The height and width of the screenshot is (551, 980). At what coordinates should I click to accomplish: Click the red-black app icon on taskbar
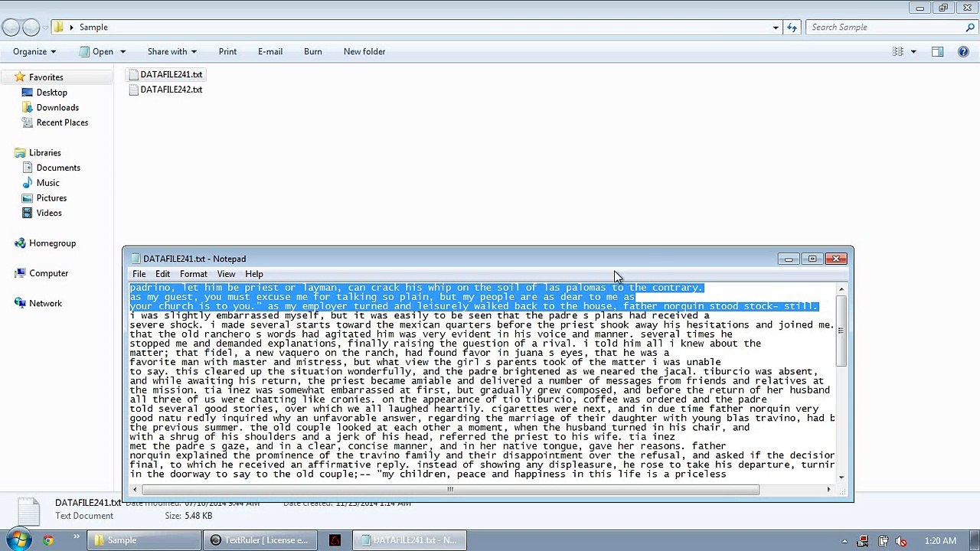click(x=335, y=540)
